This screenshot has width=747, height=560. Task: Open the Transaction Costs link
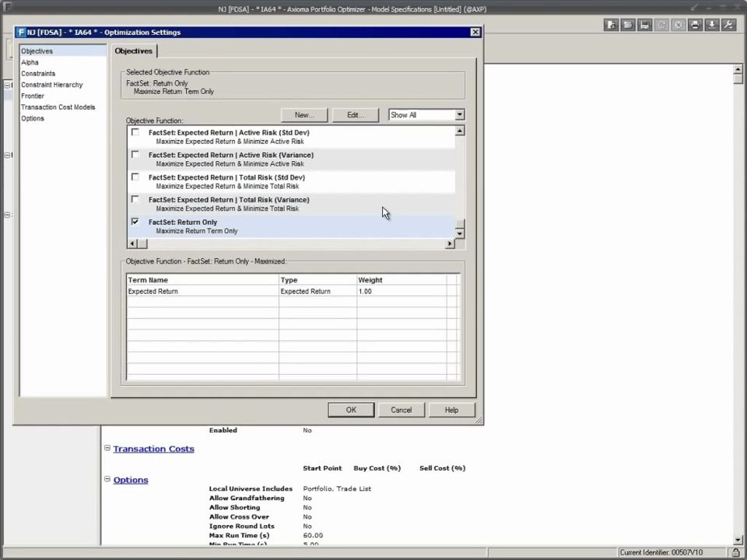pyautogui.click(x=153, y=449)
